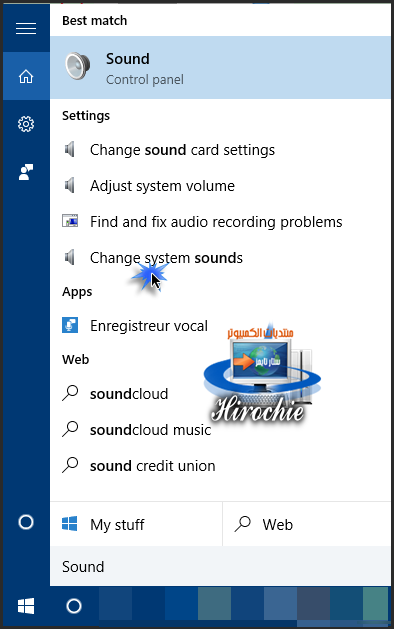Select Adjust system volume

(x=162, y=186)
